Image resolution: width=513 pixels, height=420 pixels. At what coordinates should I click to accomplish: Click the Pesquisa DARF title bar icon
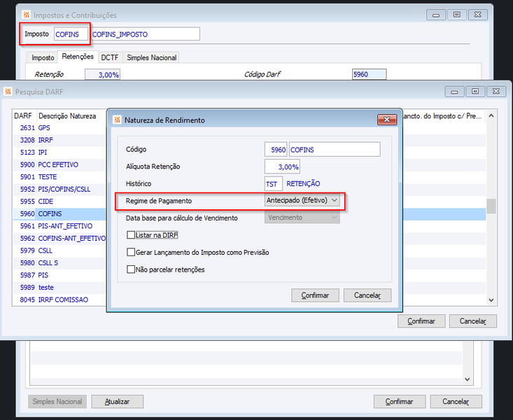tap(8, 92)
